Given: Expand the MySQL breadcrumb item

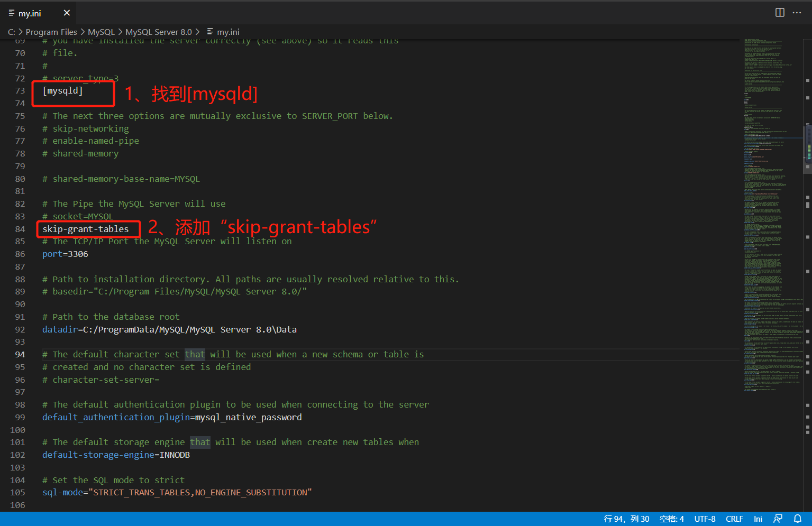Looking at the screenshot, I should click(x=101, y=32).
